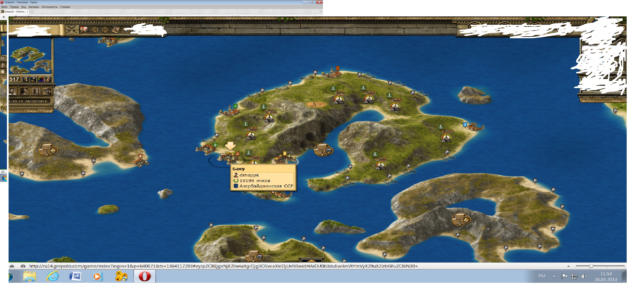Switch to next city with right arrow
Viewport: 644px width, 286px height.
pyautogui.click(x=105, y=30)
